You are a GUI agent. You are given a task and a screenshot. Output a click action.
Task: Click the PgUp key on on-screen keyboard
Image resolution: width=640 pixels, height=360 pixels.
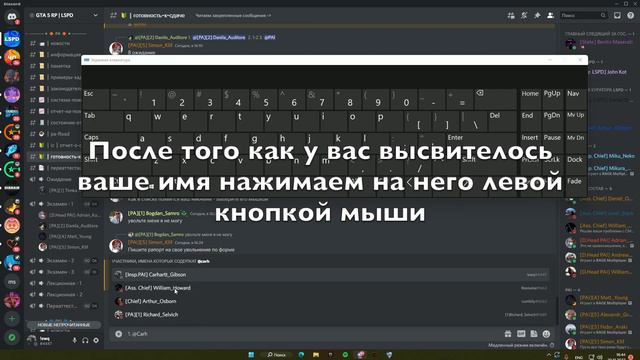point(552,99)
